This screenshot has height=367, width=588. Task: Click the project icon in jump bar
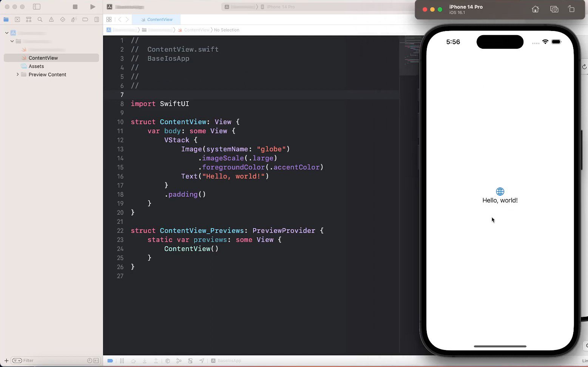pyautogui.click(x=109, y=30)
